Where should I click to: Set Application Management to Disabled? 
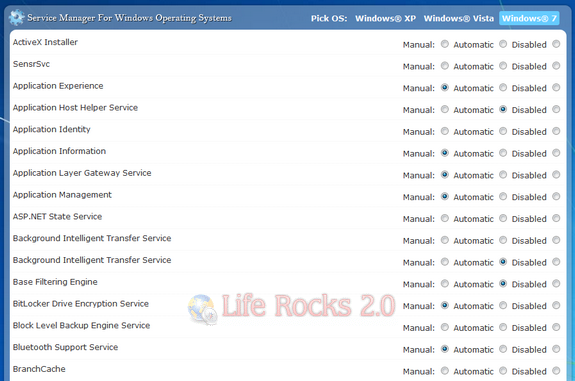[556, 196]
